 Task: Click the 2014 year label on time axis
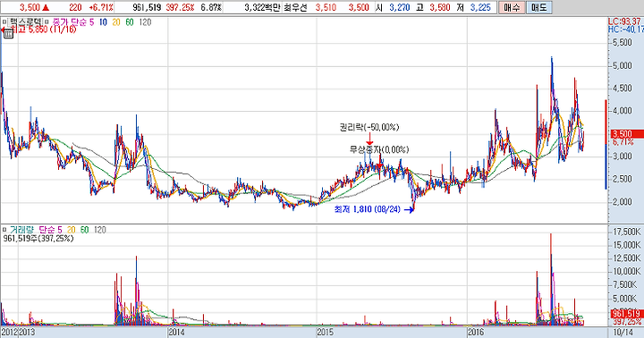click(x=177, y=332)
